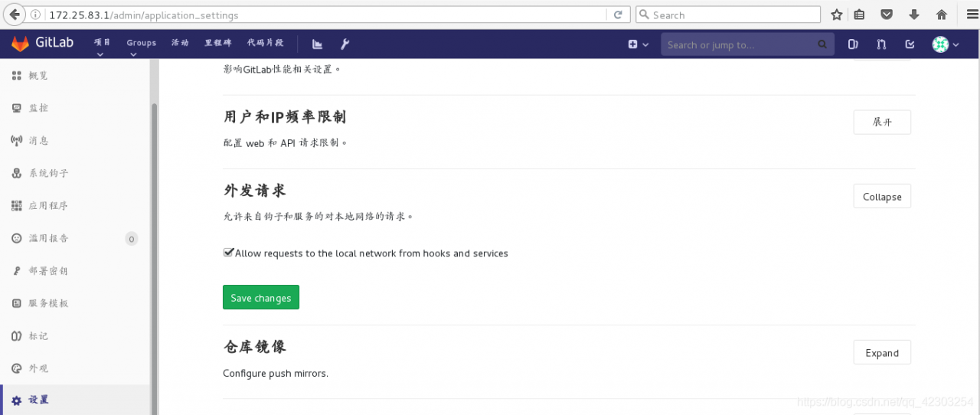Click the green Save changes button
The image size is (980, 415).
click(261, 298)
